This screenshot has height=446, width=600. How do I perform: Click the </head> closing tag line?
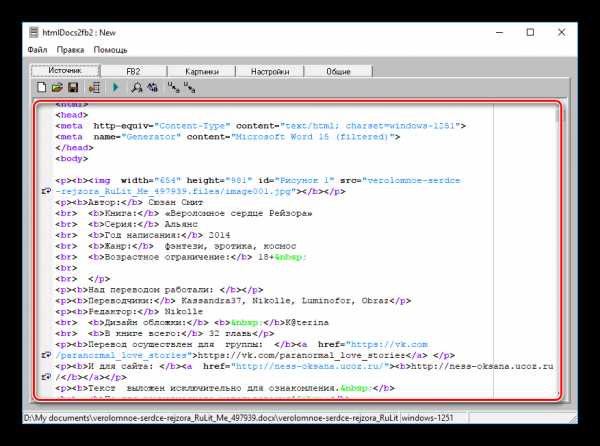point(74,148)
